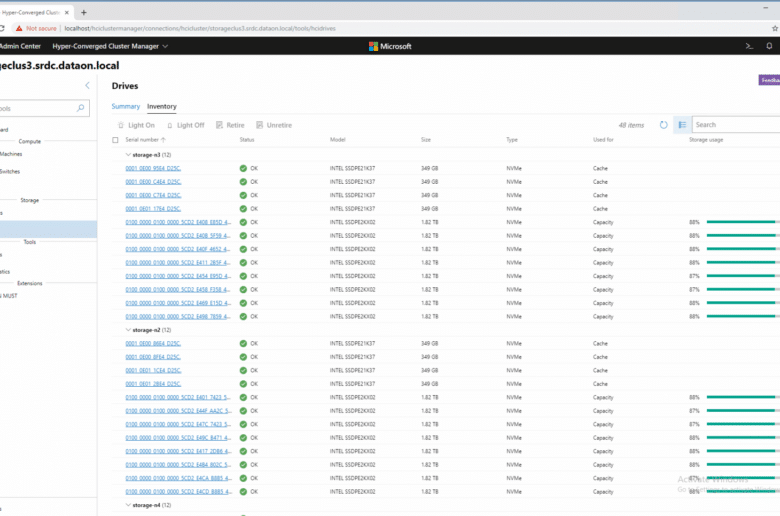The width and height of the screenshot is (780, 516).
Task: Open the PowerShell script icon in header
Action: click(749, 46)
